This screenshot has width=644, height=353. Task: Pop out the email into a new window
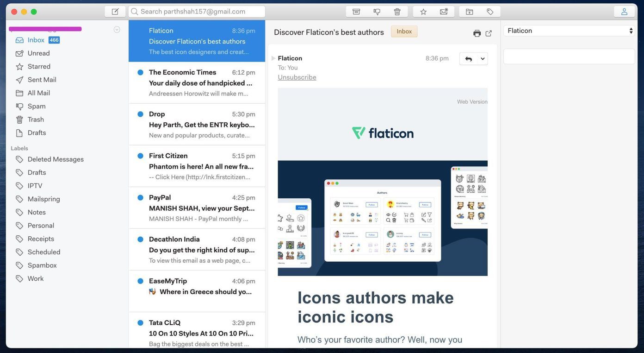coord(489,33)
